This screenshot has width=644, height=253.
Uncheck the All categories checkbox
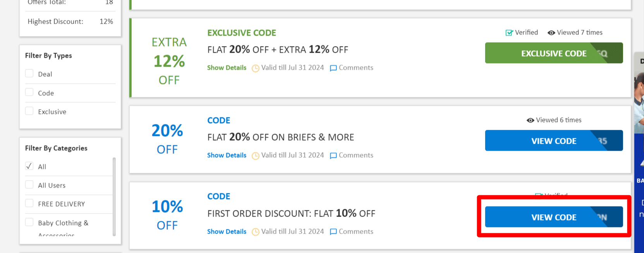pos(29,166)
